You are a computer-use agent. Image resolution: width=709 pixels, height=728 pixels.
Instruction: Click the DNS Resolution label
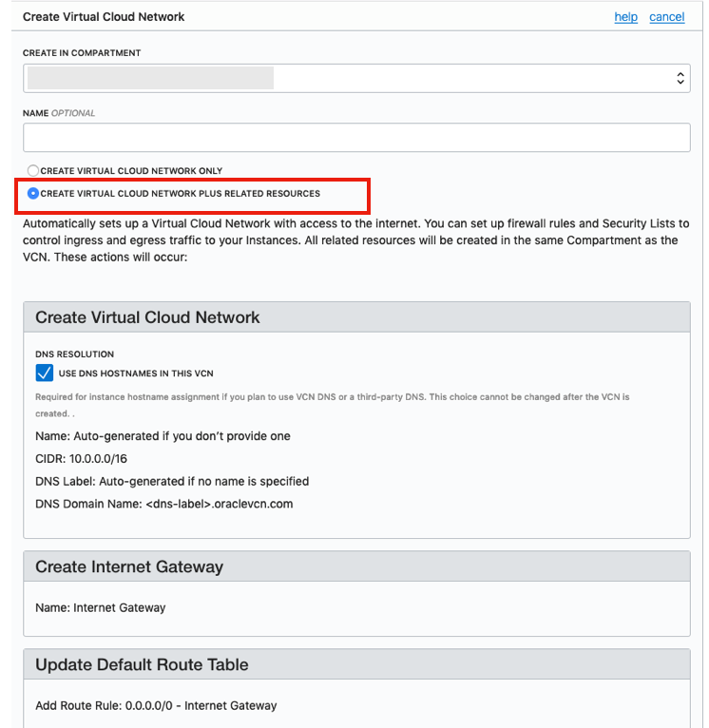pos(74,354)
